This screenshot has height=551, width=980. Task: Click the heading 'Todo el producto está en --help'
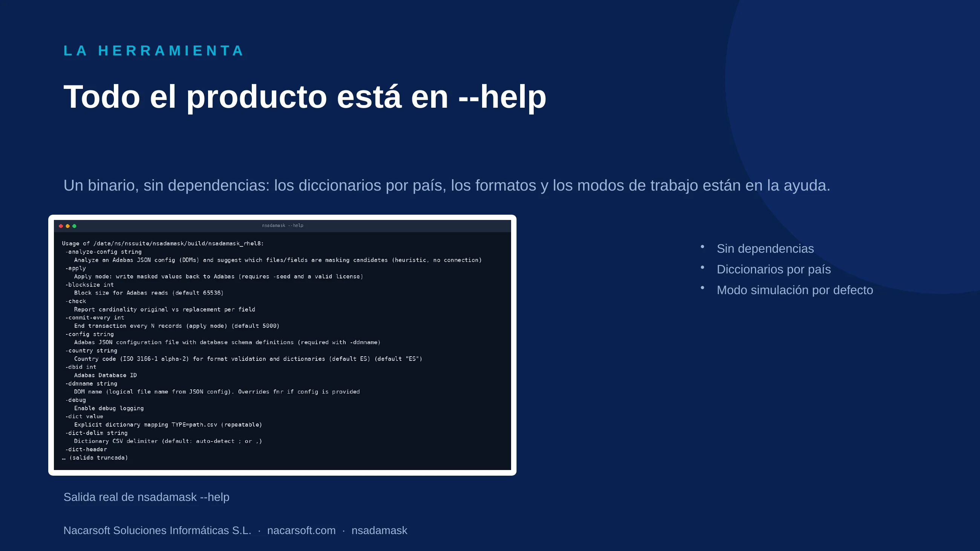click(305, 96)
